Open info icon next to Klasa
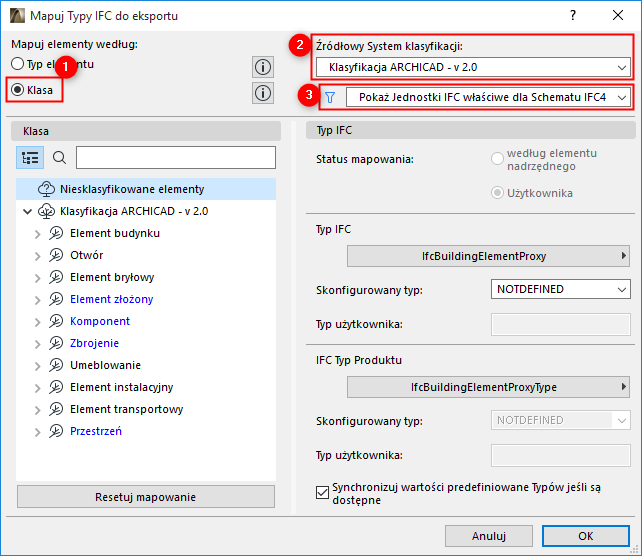This screenshot has height=556, width=642. click(x=263, y=93)
